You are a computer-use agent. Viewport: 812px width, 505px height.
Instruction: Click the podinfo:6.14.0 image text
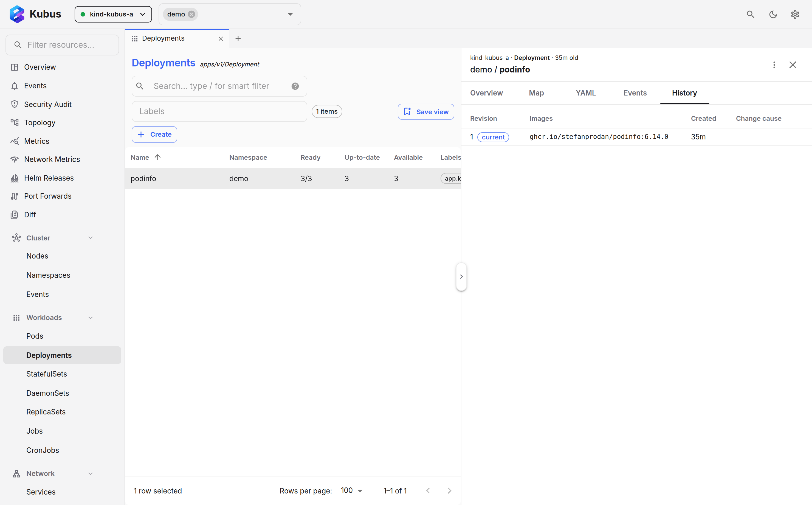click(x=599, y=137)
